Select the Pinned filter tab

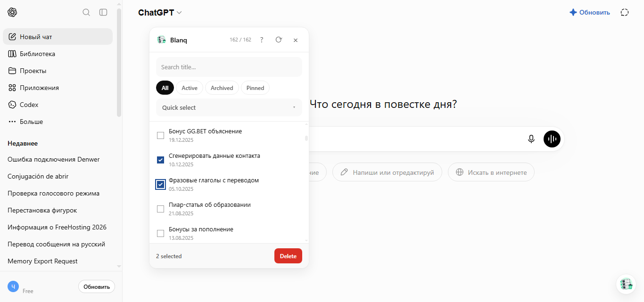click(255, 88)
